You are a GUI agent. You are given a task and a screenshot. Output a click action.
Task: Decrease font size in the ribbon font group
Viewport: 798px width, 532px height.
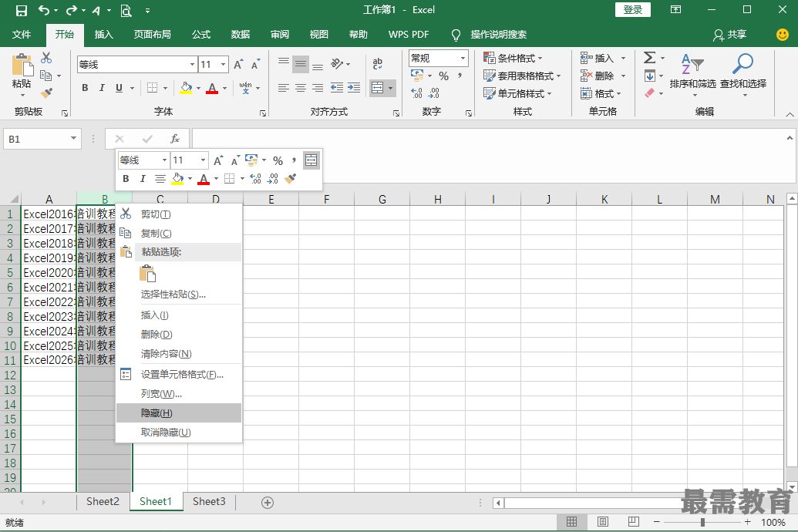tap(255, 65)
